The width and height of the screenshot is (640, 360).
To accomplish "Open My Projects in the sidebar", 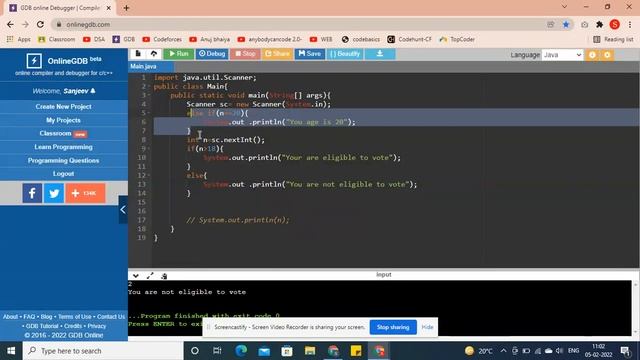I will (64, 120).
